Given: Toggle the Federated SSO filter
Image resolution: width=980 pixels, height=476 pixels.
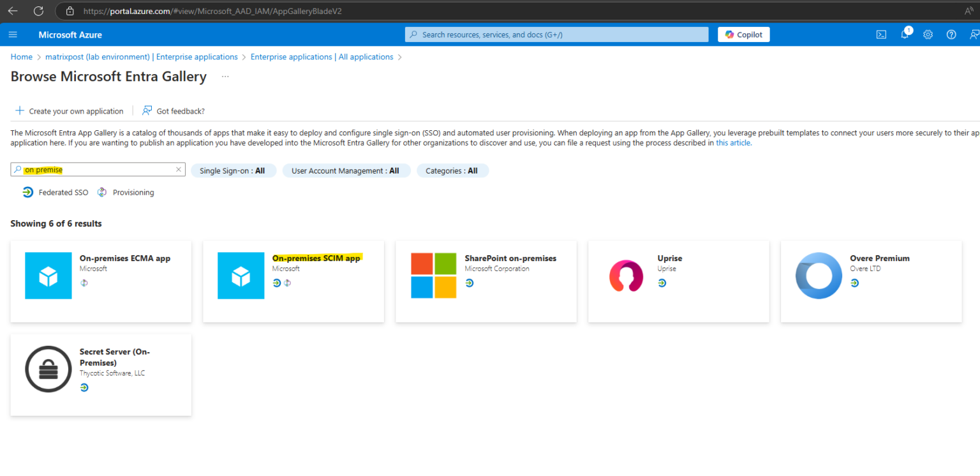Looking at the screenshot, I should coord(55,192).
